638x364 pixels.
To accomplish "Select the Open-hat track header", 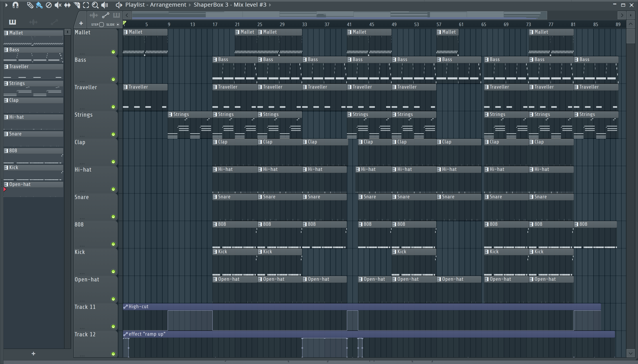I will 96,289.
